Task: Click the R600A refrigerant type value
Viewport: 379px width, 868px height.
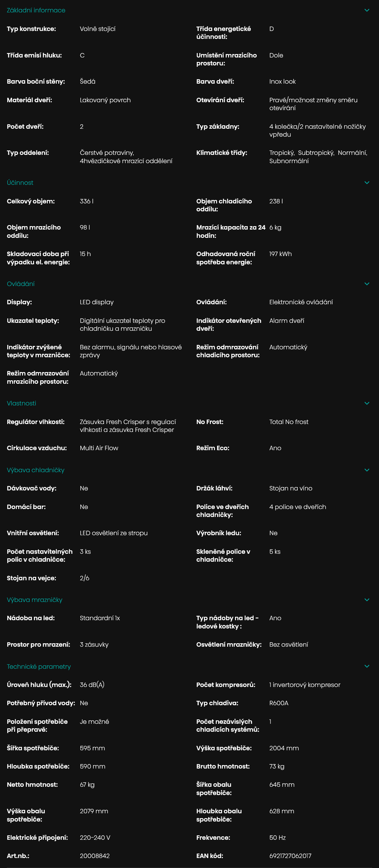Action: pos(279,703)
